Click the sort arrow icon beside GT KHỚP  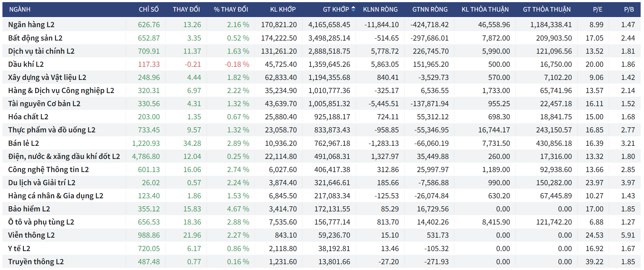point(353,9)
